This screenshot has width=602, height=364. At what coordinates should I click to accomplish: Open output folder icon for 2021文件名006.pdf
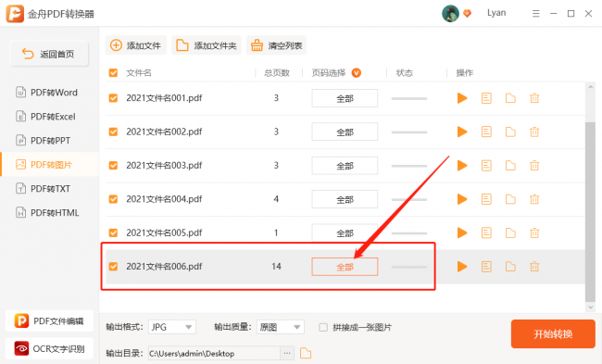pyautogui.click(x=510, y=267)
